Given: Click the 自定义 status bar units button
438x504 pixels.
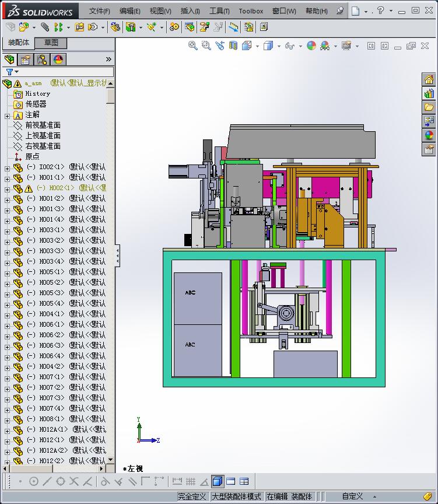Looking at the screenshot, I should point(352,496).
